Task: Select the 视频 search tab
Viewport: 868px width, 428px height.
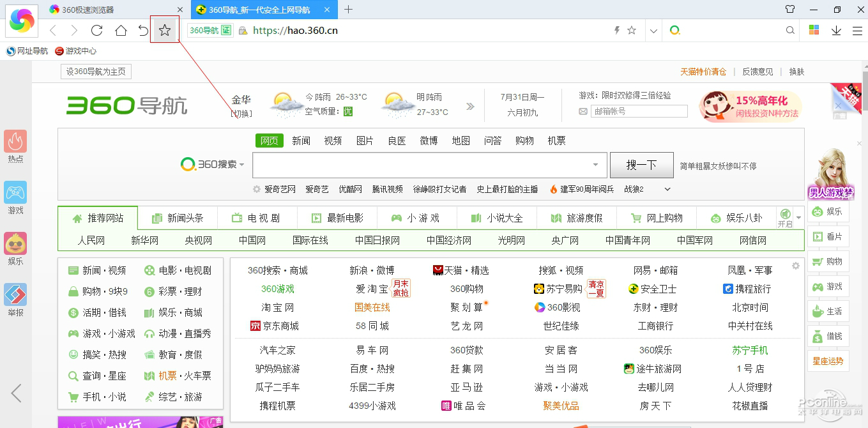Action: [x=333, y=141]
